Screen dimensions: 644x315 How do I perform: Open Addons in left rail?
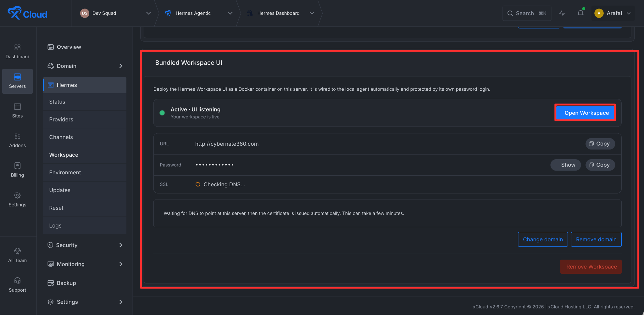click(x=17, y=140)
